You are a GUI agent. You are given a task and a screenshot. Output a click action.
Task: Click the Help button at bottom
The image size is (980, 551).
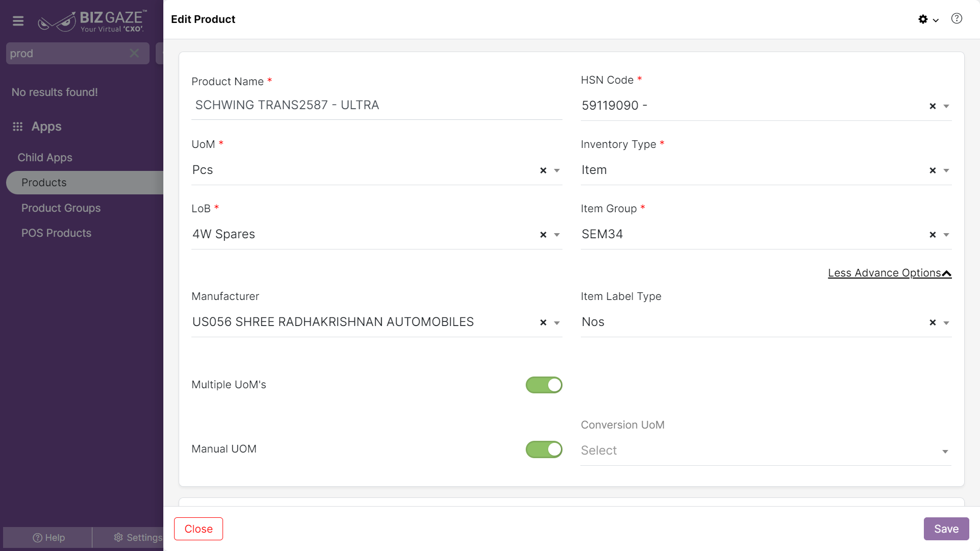(48, 538)
